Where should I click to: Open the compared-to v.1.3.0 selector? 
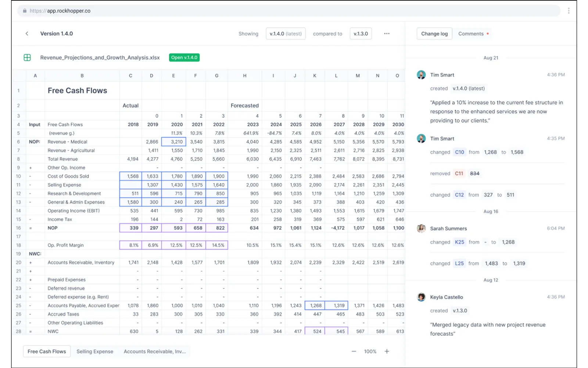click(361, 33)
